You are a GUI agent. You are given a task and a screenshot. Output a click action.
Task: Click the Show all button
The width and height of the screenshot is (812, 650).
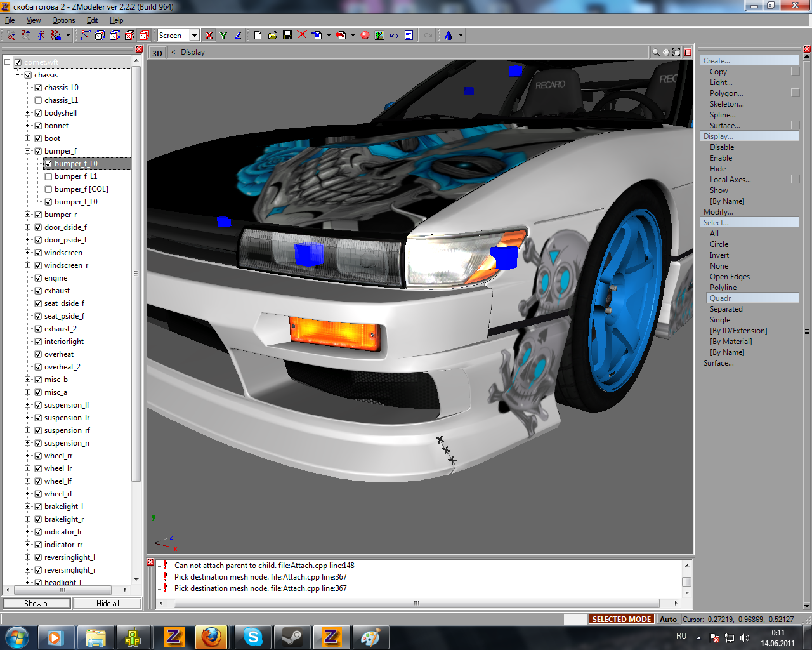(x=37, y=604)
